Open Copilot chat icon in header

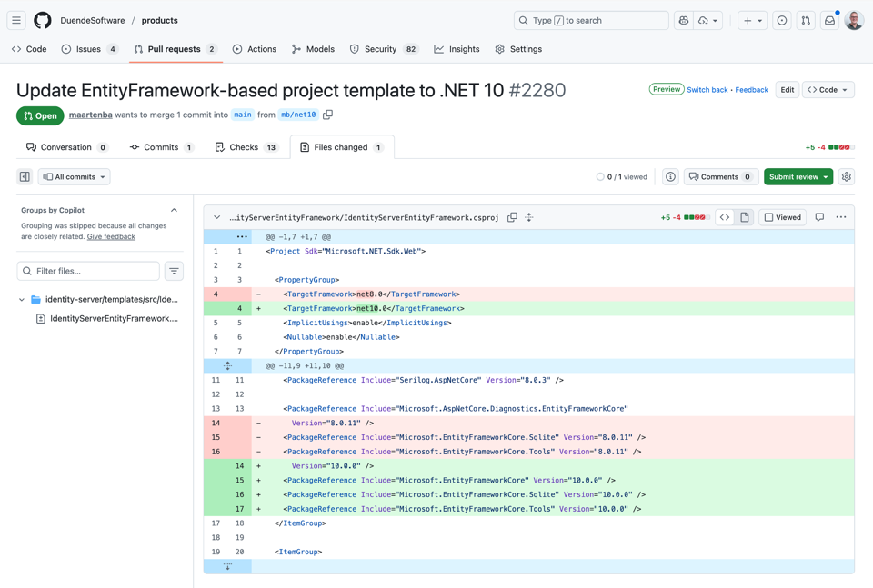click(x=684, y=21)
